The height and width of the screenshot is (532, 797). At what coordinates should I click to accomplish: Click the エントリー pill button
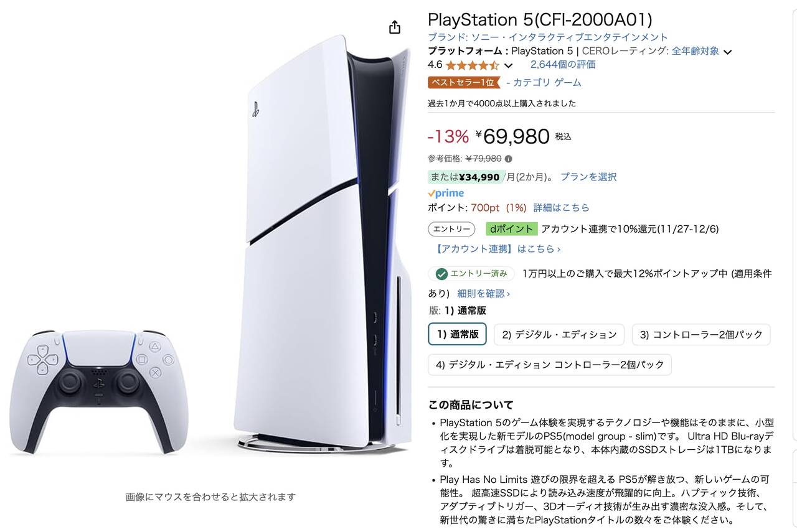[451, 229]
